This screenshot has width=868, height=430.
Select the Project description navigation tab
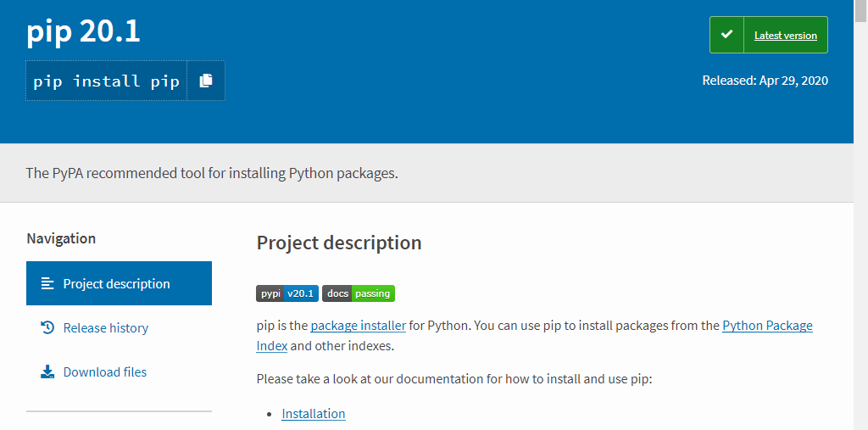117,283
